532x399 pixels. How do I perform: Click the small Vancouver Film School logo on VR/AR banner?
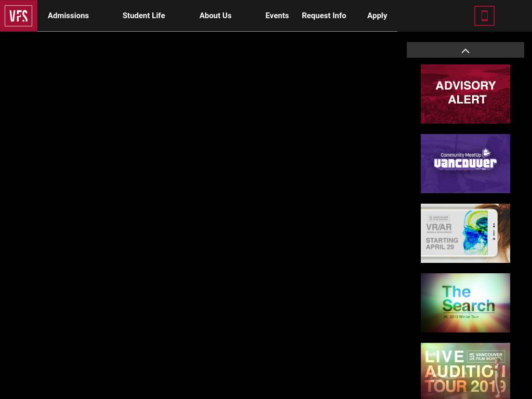coord(438,218)
